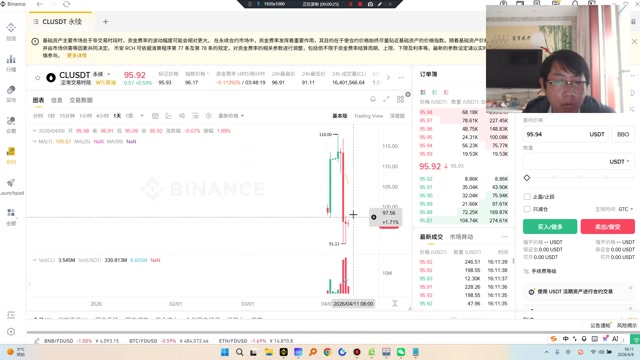Image resolution: width=640 pixels, height=360 pixels.
Task: Click the BBO price button
Action: (x=623, y=134)
